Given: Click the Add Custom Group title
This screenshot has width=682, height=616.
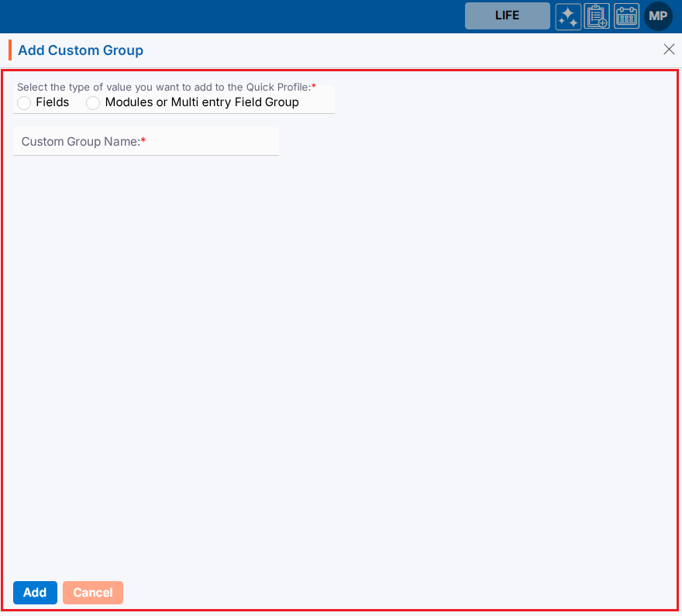Looking at the screenshot, I should pyautogui.click(x=81, y=50).
